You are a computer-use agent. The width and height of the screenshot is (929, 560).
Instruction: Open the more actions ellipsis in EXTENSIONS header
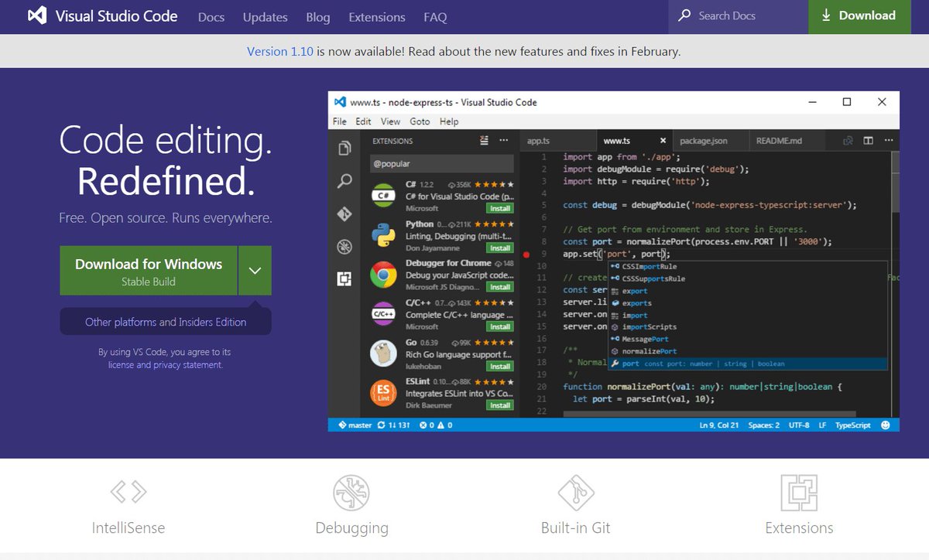coord(504,141)
